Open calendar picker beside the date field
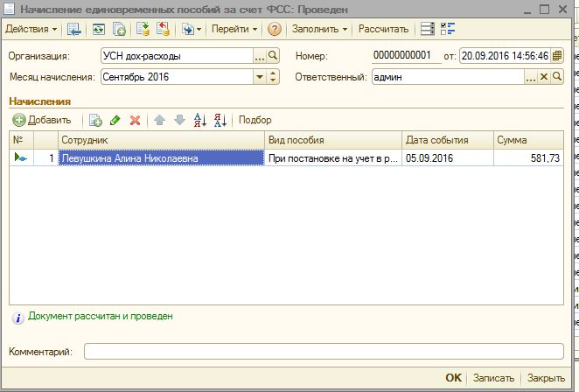This screenshot has height=392, width=579. coord(557,55)
